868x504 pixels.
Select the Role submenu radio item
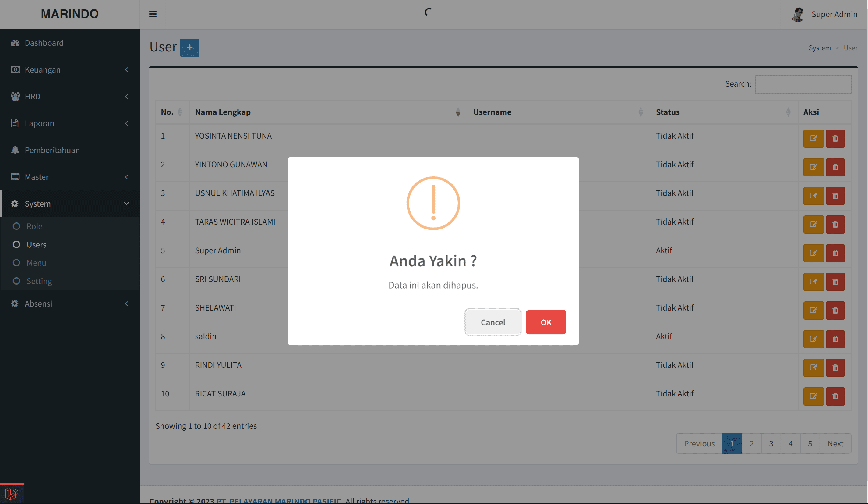point(34,226)
